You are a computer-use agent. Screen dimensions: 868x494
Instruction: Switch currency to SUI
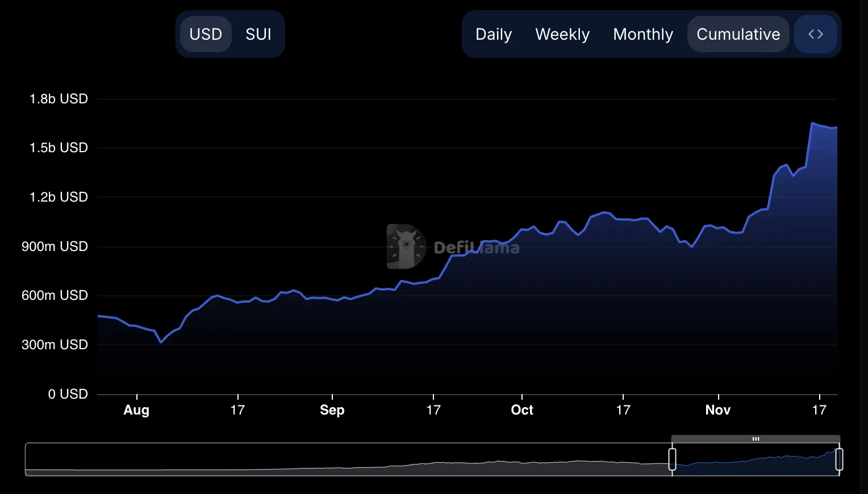[258, 34]
